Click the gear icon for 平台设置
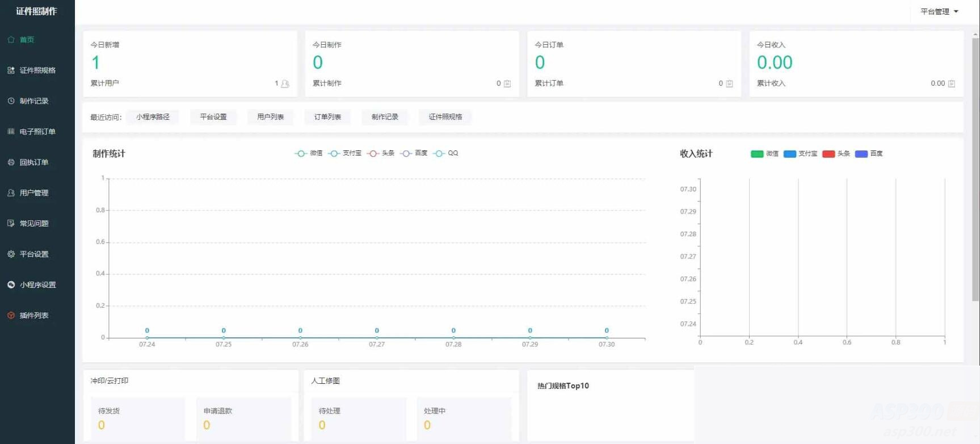 point(11,254)
